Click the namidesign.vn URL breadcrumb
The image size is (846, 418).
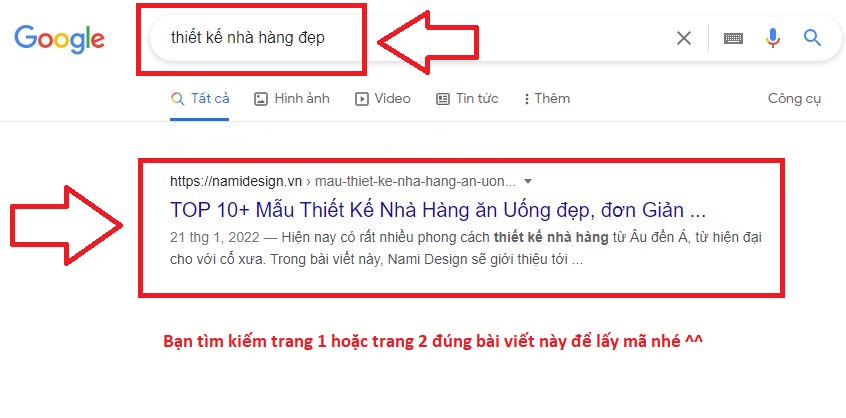pos(343,181)
